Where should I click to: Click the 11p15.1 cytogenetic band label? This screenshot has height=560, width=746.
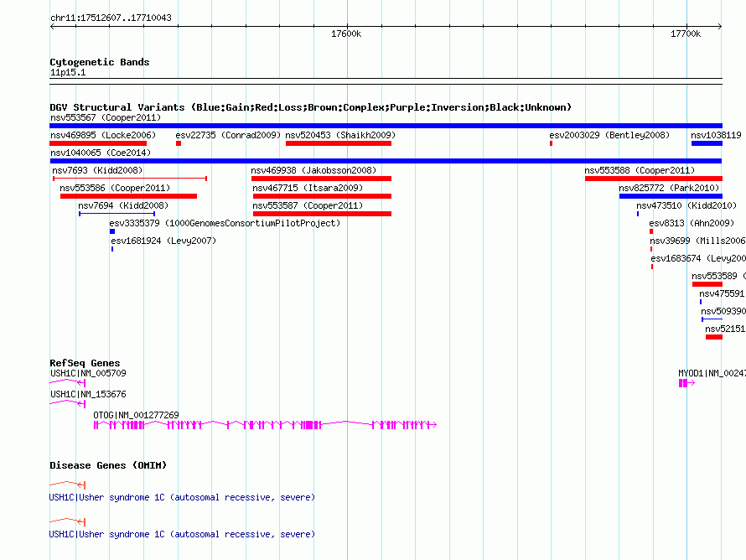pos(68,72)
